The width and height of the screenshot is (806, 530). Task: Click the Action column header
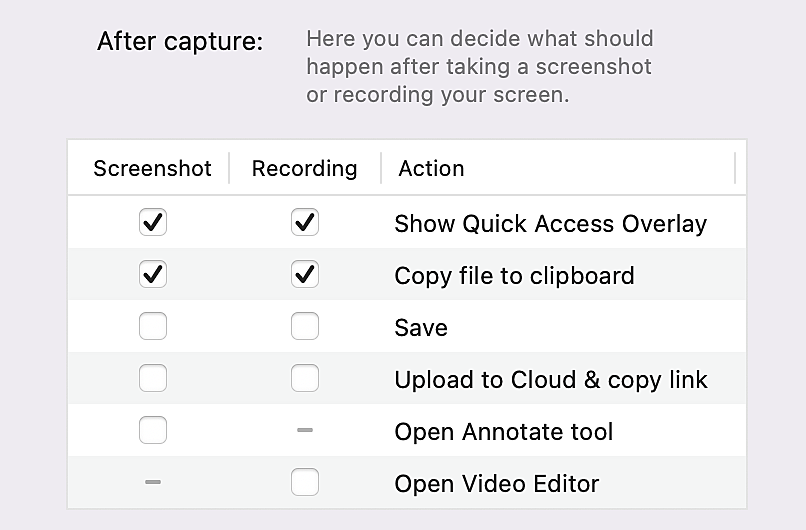pos(431,168)
